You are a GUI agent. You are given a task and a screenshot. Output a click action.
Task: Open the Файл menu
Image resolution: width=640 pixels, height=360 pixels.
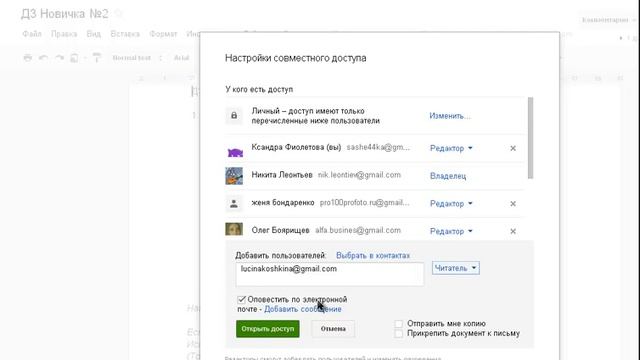(x=32, y=34)
